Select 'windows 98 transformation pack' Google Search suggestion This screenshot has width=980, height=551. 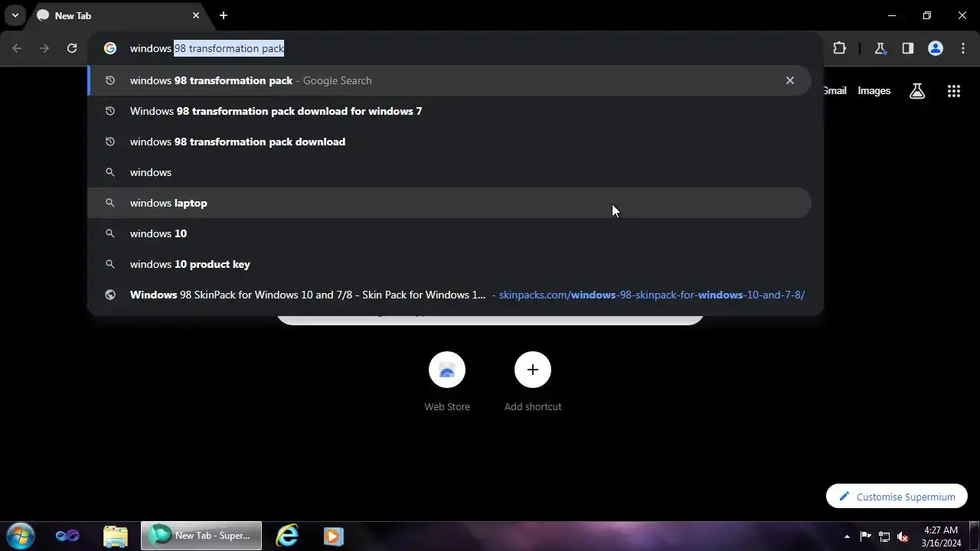pos(449,80)
